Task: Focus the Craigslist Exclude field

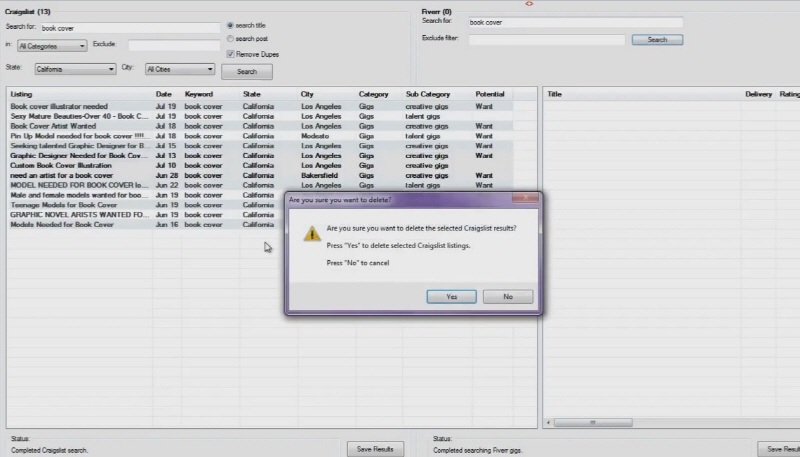Action: tap(174, 45)
